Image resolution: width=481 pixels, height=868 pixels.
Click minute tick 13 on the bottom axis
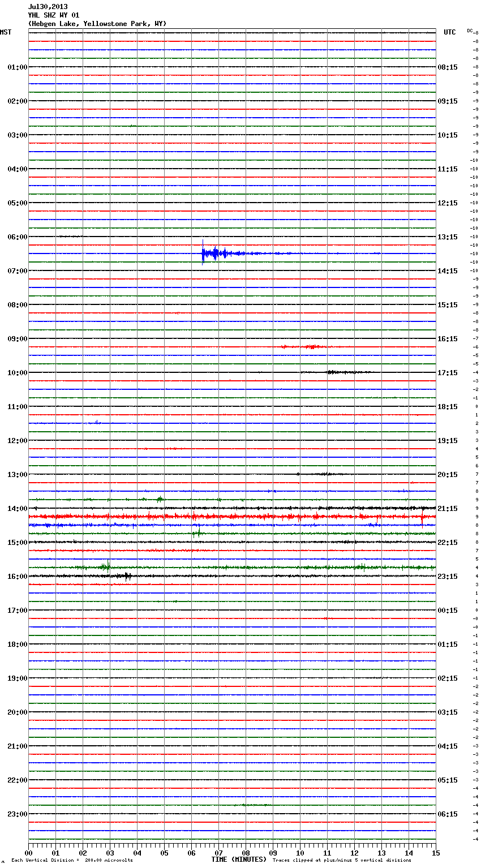coord(381,853)
